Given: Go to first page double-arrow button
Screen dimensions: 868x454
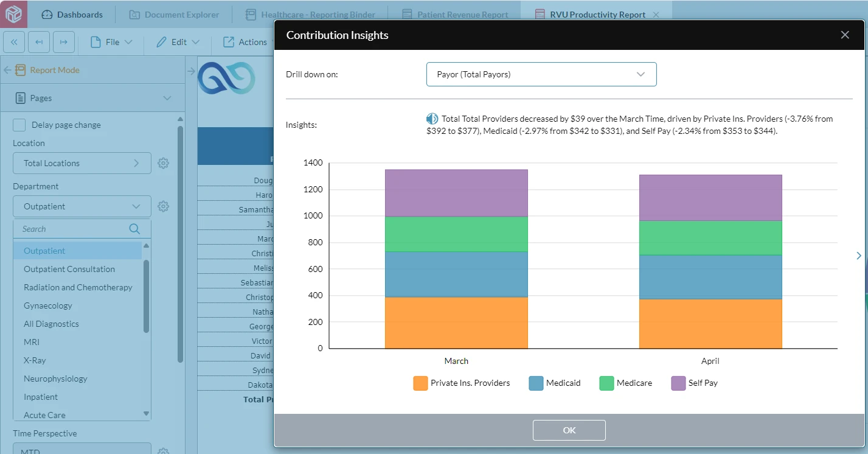Looking at the screenshot, I should tap(14, 42).
